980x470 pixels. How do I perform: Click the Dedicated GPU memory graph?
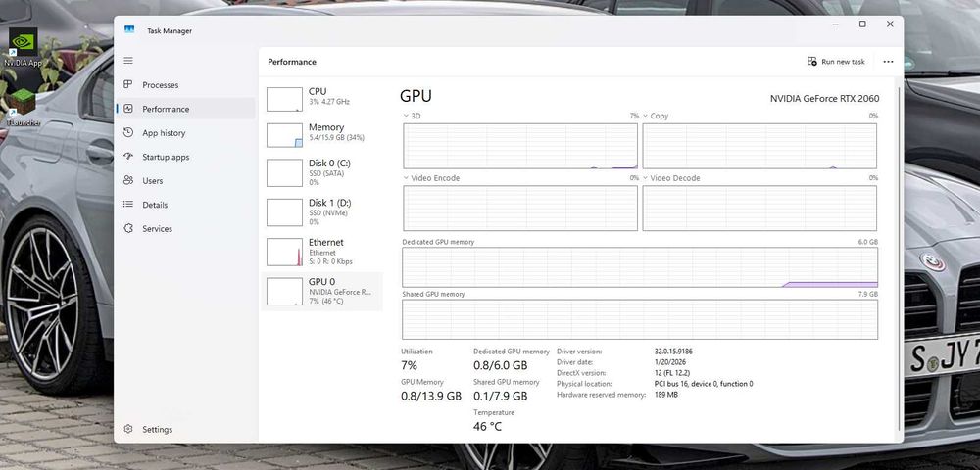(640, 267)
